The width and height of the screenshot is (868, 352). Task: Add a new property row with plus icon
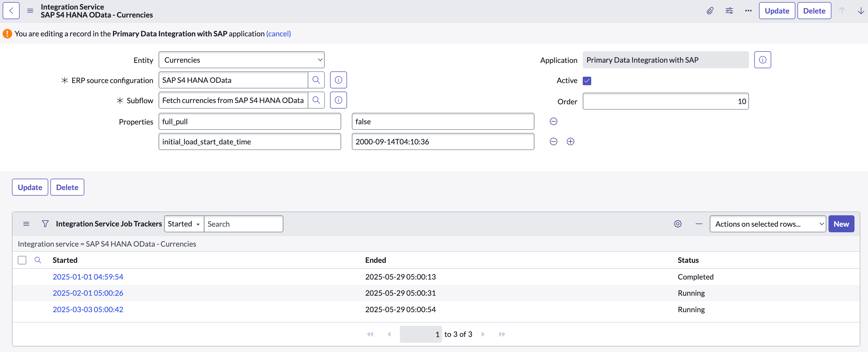[570, 142]
